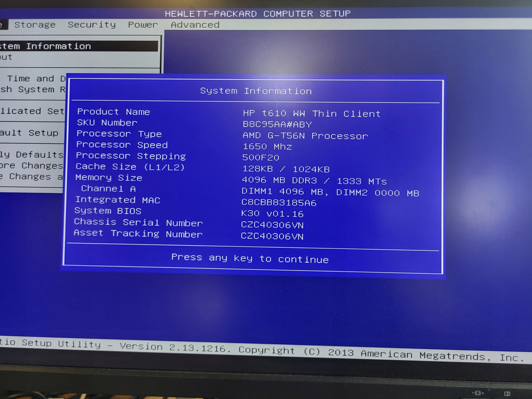Click the monitor auto-adjust icon on bezel
532x399 pixels.
[507, 394]
